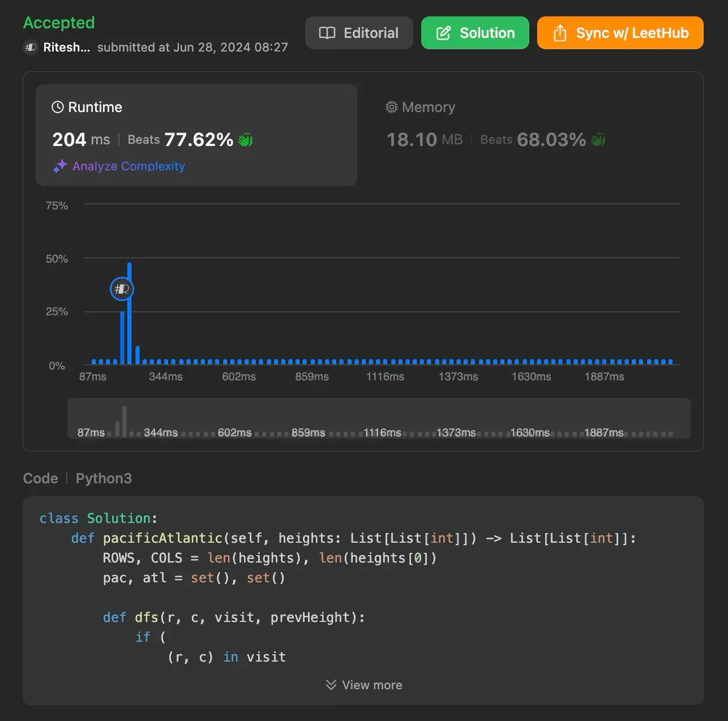
Task: Click the user avatar marker on chart
Action: point(121,289)
